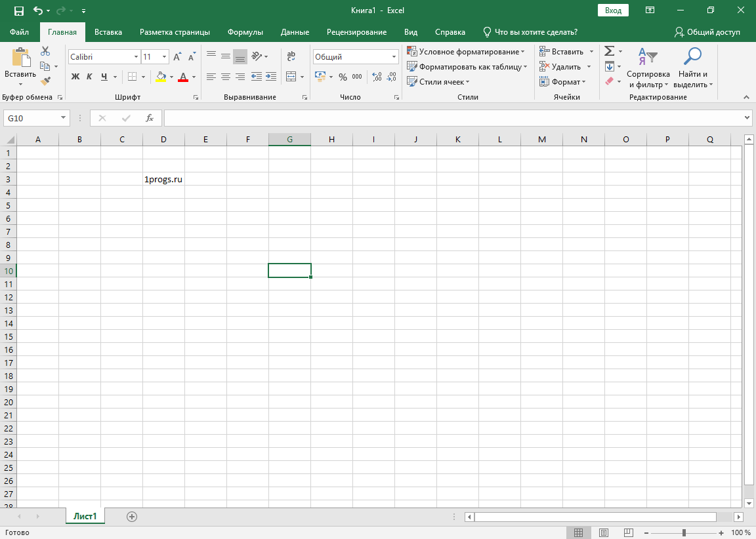756x539 pixels.
Task: Toggle Wrap Text button
Action: click(291, 56)
